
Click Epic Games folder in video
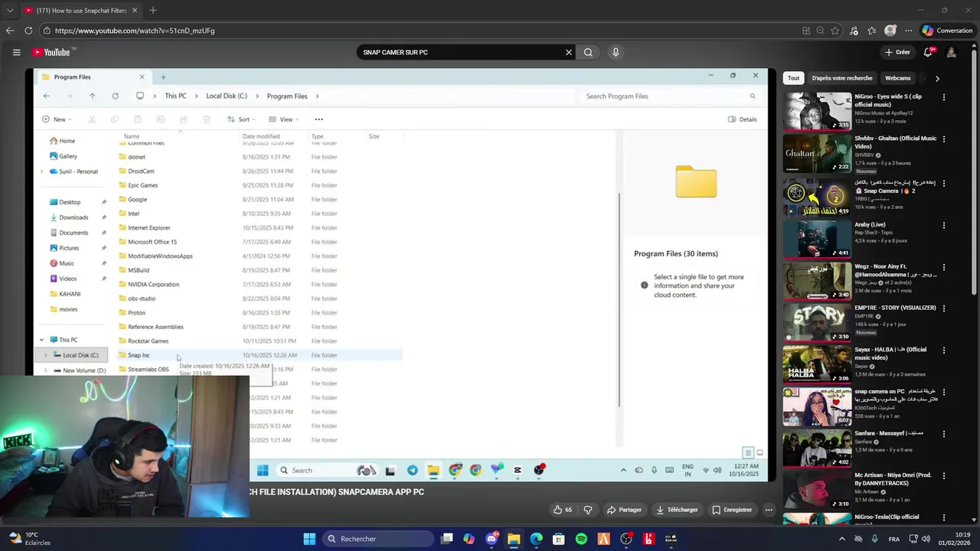(x=142, y=185)
